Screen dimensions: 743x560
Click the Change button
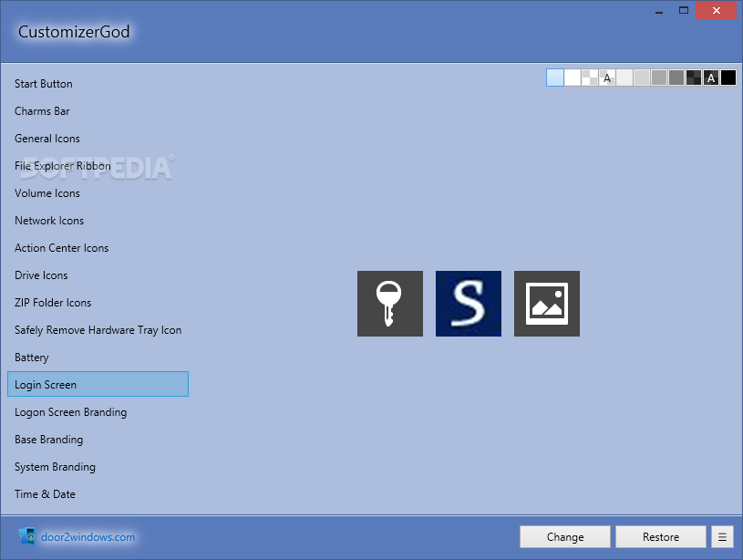[x=565, y=537]
